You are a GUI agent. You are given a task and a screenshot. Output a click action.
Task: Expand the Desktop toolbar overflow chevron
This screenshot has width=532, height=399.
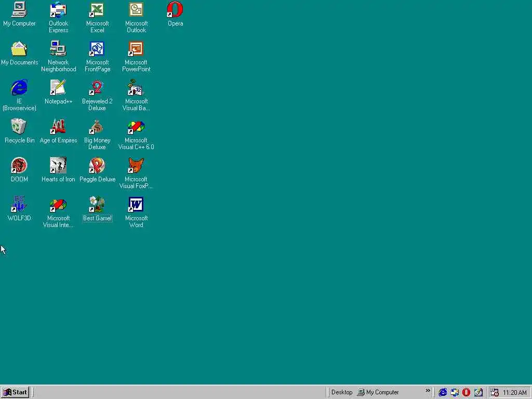tap(428, 391)
